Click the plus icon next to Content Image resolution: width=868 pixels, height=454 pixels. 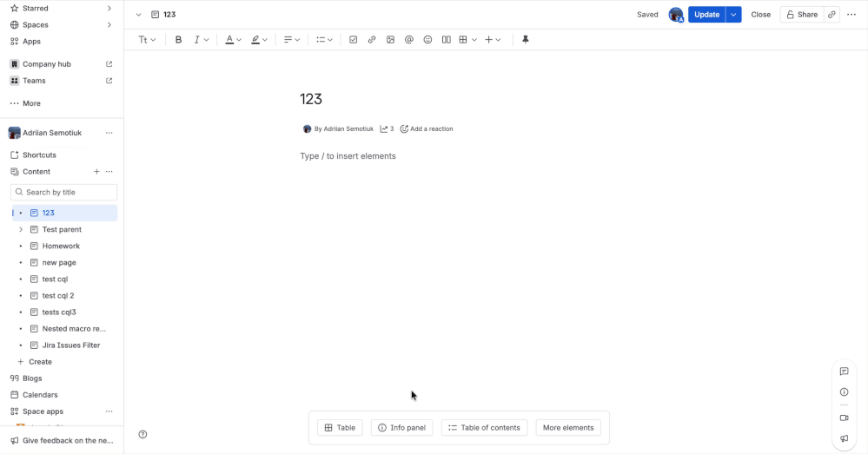click(96, 171)
